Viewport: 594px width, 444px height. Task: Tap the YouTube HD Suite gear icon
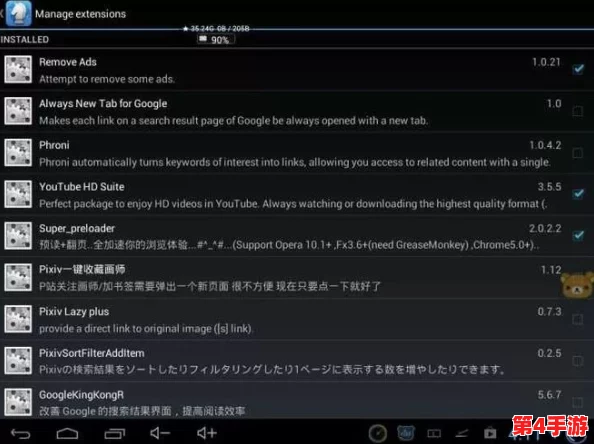(x=18, y=194)
